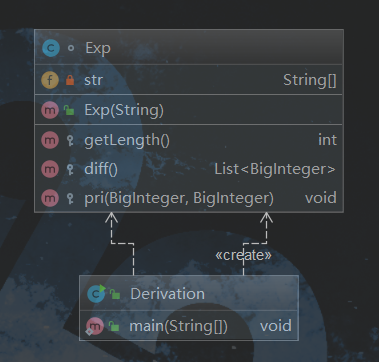Click the «create» dependency label
This screenshot has width=379, height=362.
click(243, 255)
